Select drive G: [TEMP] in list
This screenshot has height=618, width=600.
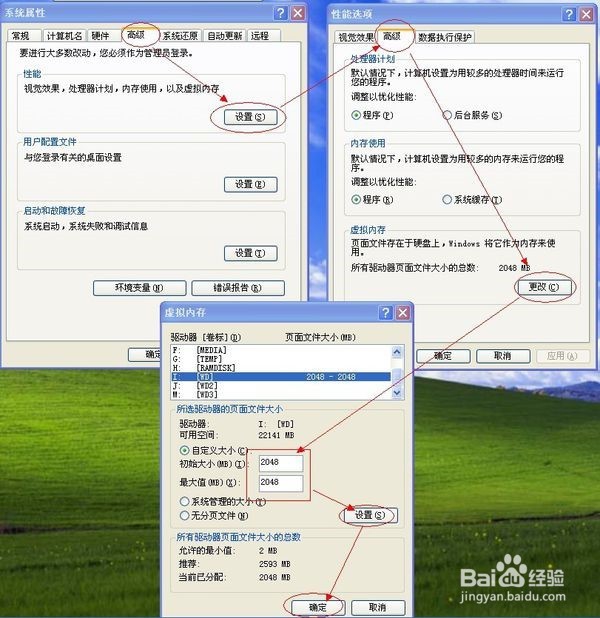(x=281, y=359)
